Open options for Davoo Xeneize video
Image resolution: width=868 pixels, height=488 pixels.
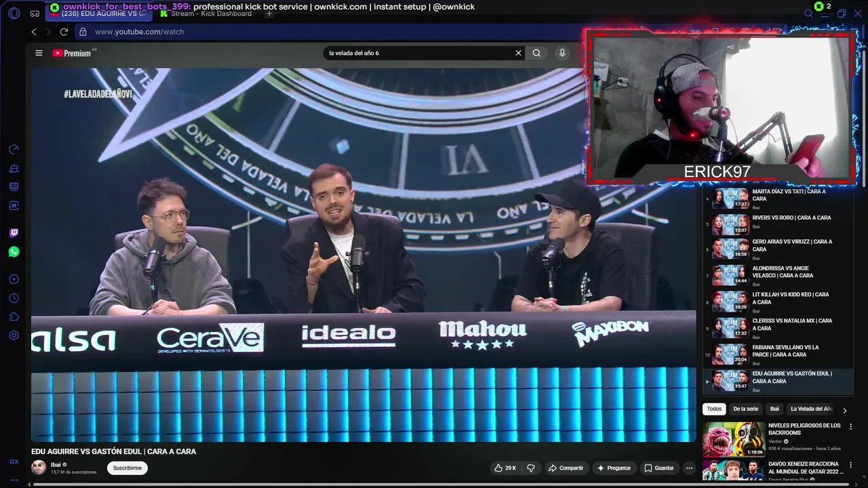click(x=850, y=466)
